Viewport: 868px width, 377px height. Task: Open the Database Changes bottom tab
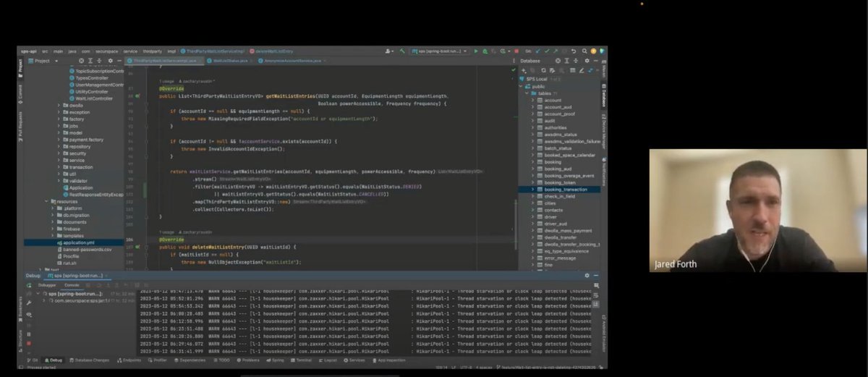(90, 360)
